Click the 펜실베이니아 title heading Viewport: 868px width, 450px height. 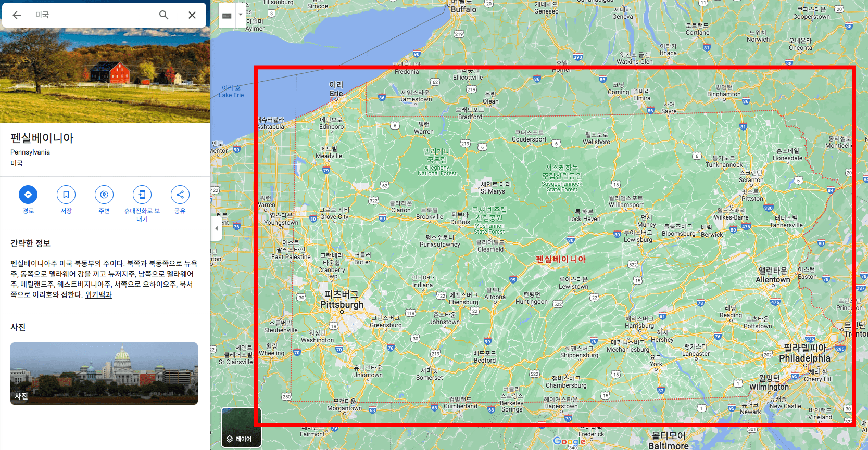(x=42, y=138)
